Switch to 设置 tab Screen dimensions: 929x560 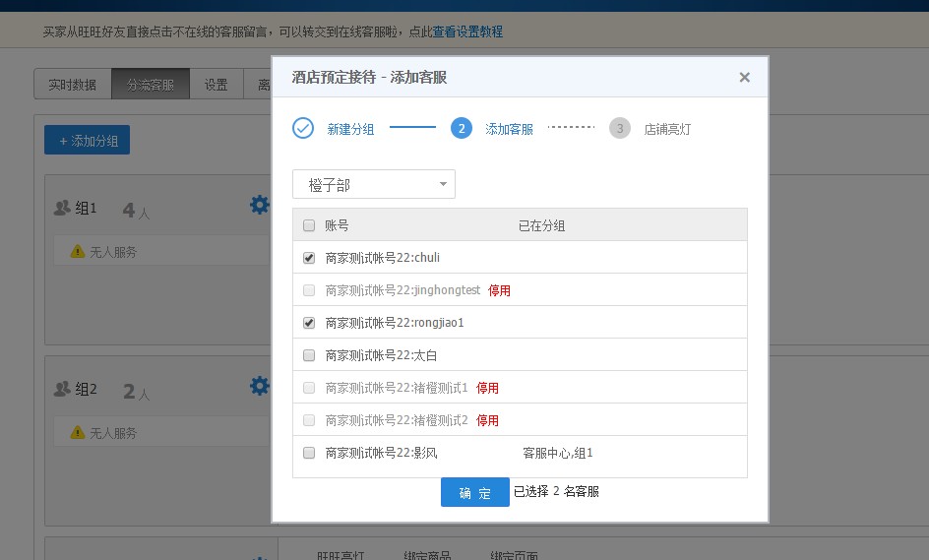217,85
